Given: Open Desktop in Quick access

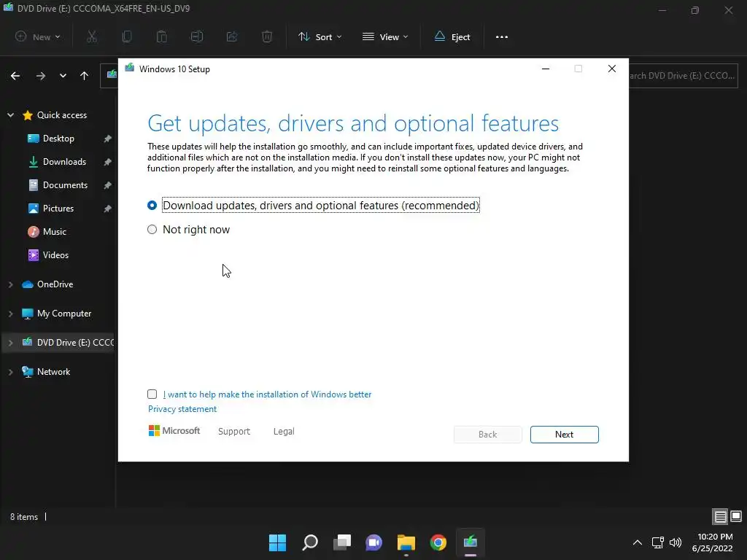Looking at the screenshot, I should coord(58,139).
